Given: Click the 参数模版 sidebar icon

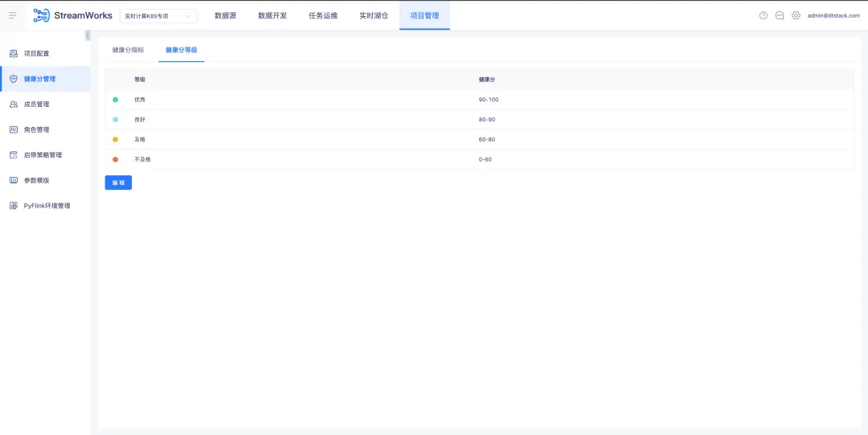Looking at the screenshot, I should pyautogui.click(x=14, y=180).
